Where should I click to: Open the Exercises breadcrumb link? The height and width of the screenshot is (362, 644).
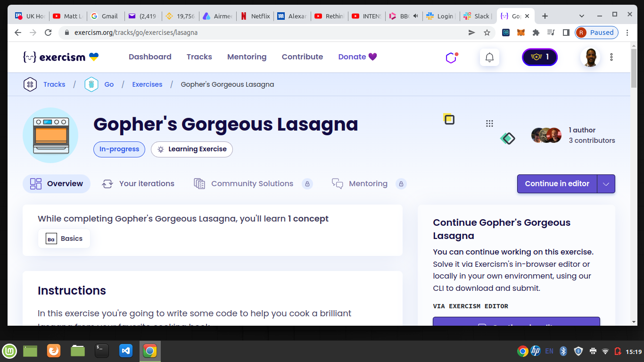click(147, 84)
